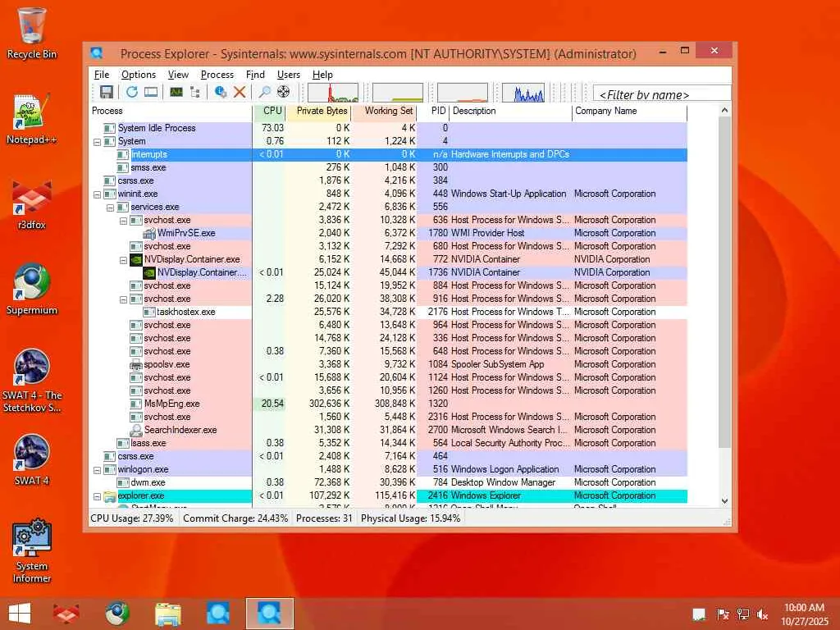Click the Refresh Now toolbar icon
Viewport: 840px width, 630px height.
pyautogui.click(x=132, y=92)
